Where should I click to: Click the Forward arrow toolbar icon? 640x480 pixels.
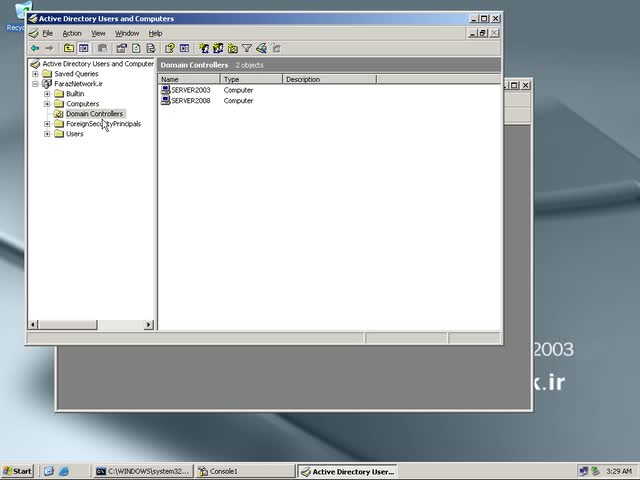(x=49, y=49)
